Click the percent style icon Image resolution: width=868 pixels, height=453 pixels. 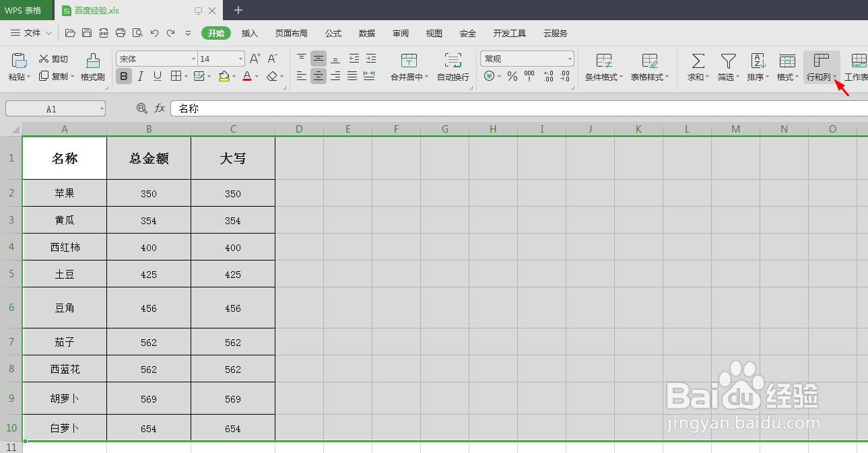click(512, 76)
